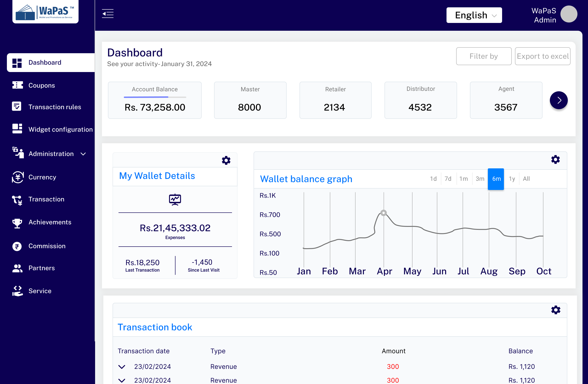Click the April data point on graph
This screenshot has height=384, width=588.
(x=383, y=213)
